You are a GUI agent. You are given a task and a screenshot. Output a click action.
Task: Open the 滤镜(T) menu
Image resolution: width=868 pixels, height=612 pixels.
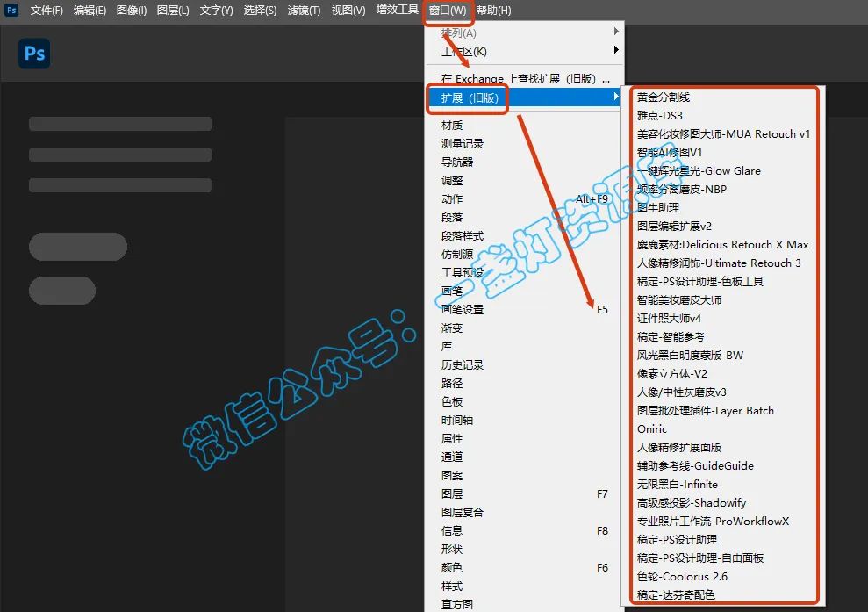[304, 11]
